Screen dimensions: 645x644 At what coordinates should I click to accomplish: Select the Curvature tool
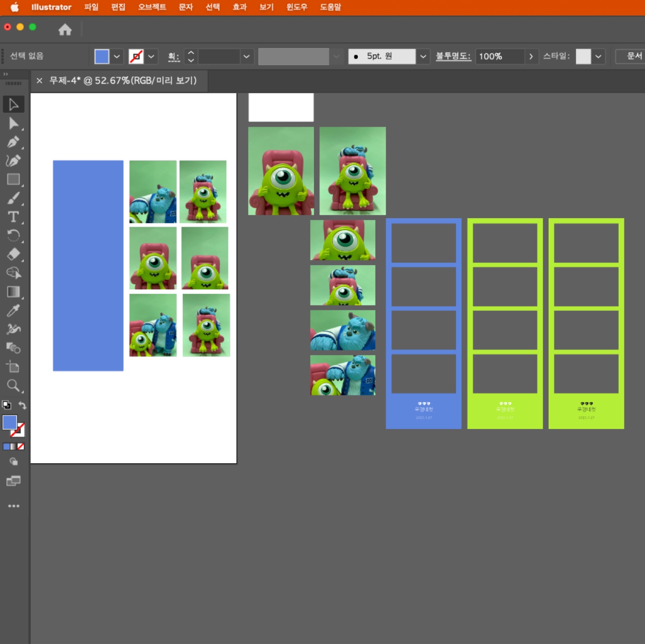[13, 161]
